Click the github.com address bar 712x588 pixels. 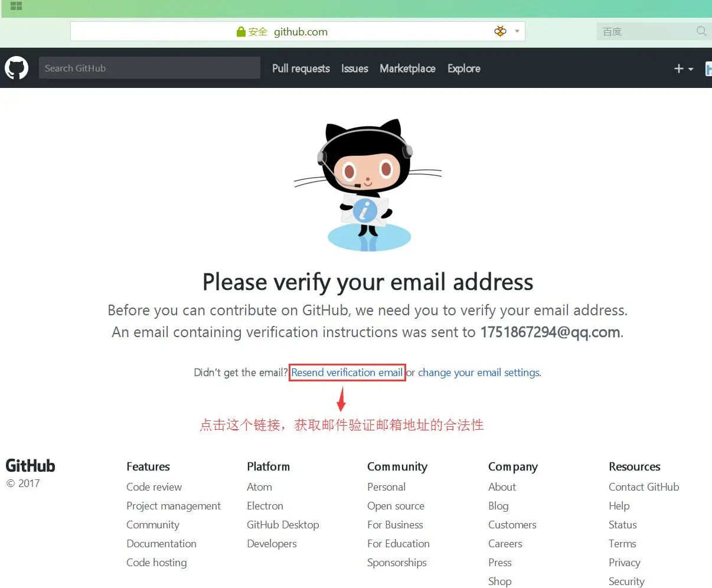point(298,31)
